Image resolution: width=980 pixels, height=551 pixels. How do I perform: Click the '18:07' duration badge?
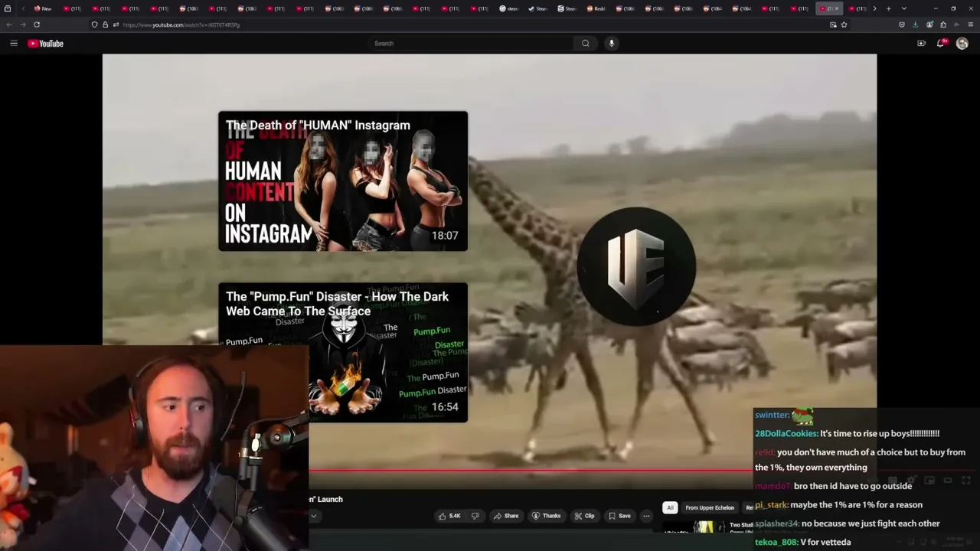445,236
